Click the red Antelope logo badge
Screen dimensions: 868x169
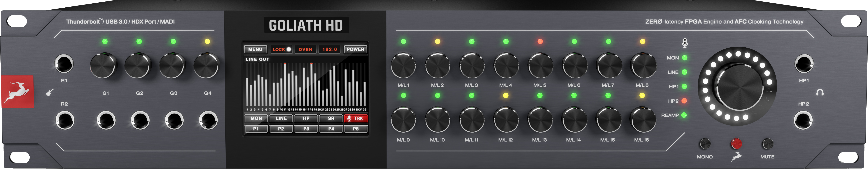(x=18, y=92)
